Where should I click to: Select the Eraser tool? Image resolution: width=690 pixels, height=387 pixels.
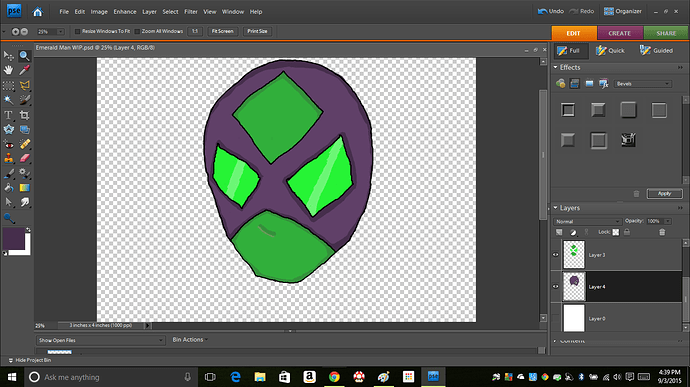click(25, 158)
